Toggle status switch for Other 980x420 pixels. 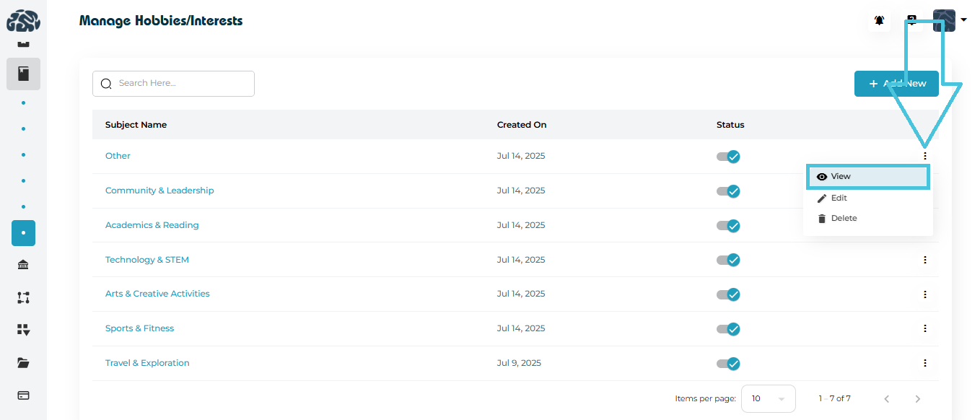click(728, 157)
